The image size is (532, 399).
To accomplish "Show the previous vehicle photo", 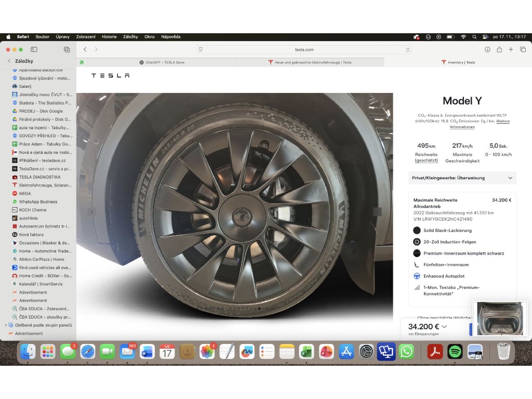I will click(92, 212).
